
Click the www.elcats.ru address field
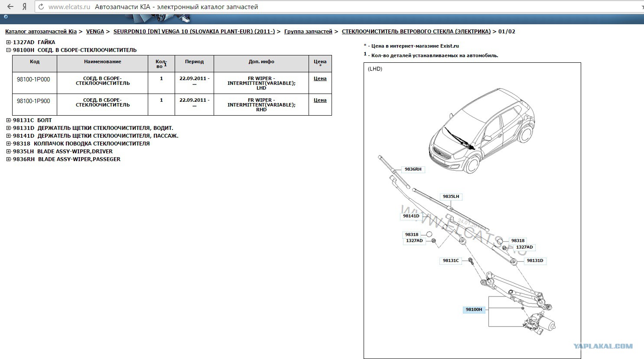coord(69,7)
